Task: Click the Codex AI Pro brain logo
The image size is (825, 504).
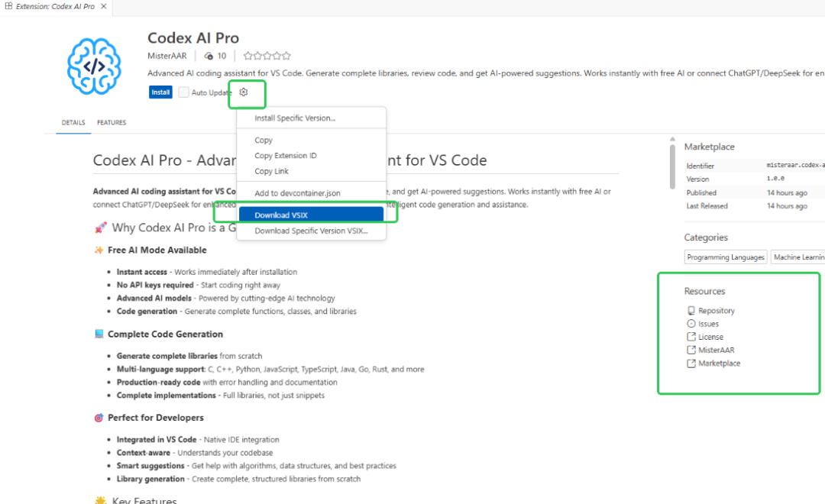Action: point(94,66)
